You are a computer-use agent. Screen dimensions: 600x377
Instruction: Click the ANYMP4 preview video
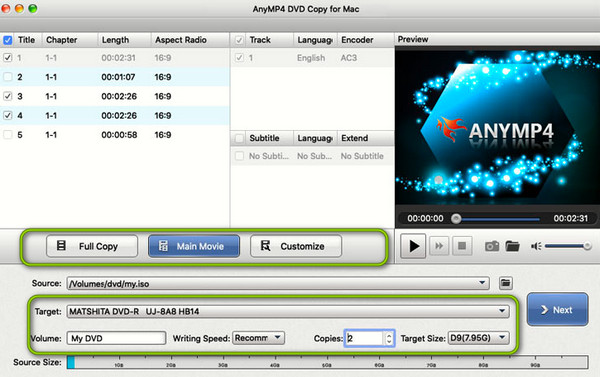coord(497,126)
